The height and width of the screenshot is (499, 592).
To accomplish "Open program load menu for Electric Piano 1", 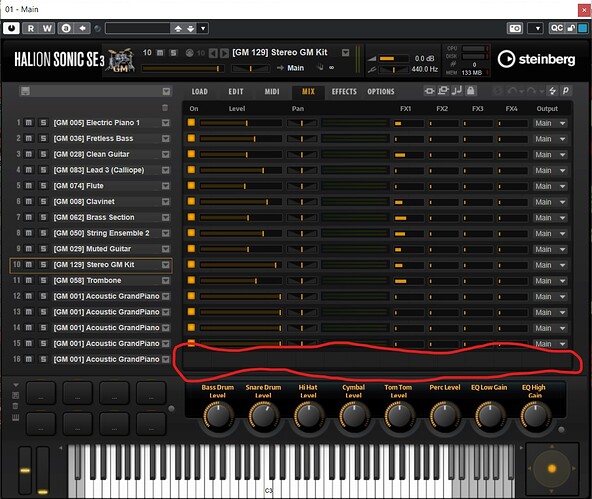I will 166,123.
